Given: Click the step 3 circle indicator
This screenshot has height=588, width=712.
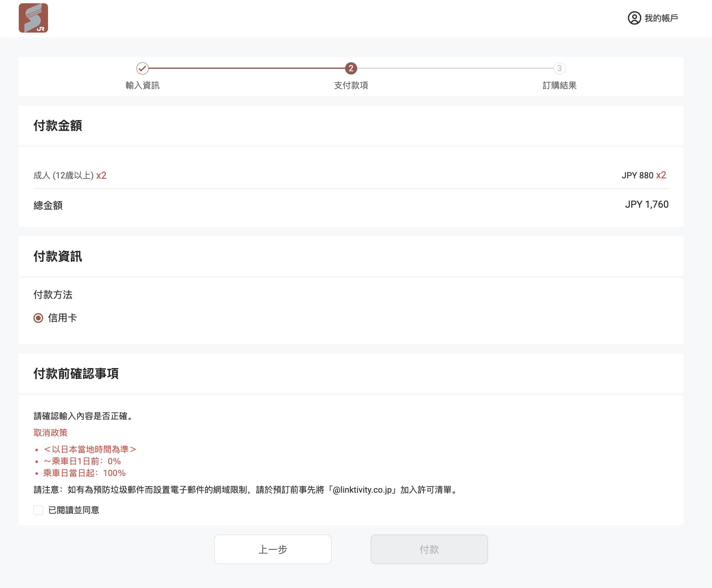Looking at the screenshot, I should pyautogui.click(x=559, y=68).
